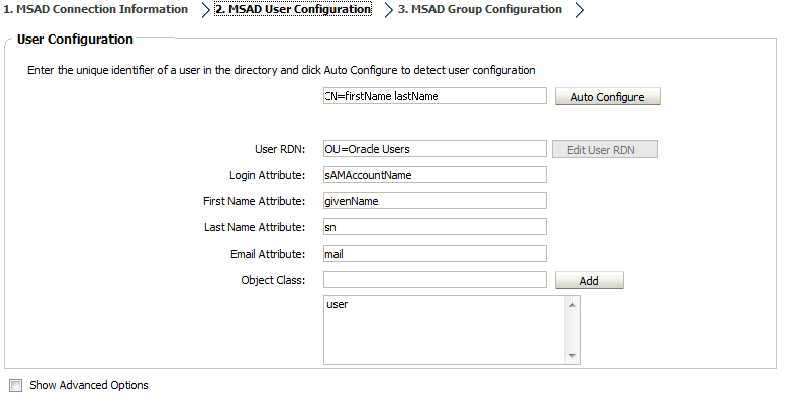The width and height of the screenshot is (787, 417).
Task: Click the list scrollbar up arrow
Action: [x=572, y=305]
